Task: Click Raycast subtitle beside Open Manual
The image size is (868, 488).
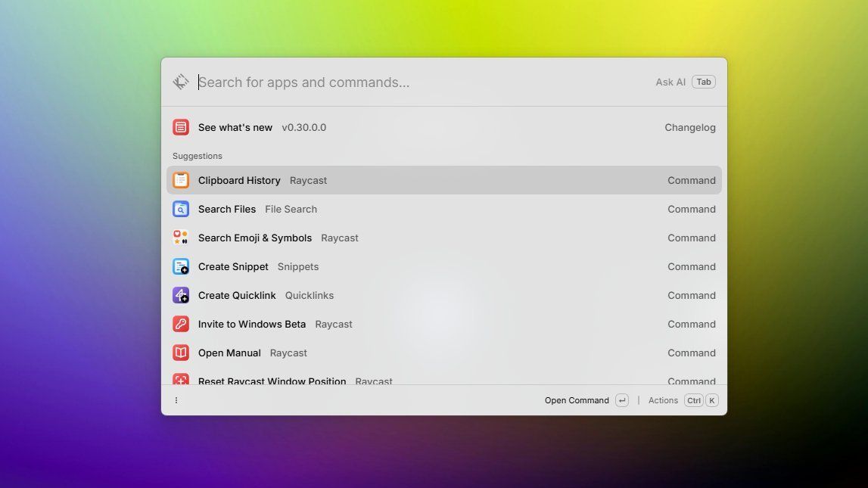Action: click(288, 353)
